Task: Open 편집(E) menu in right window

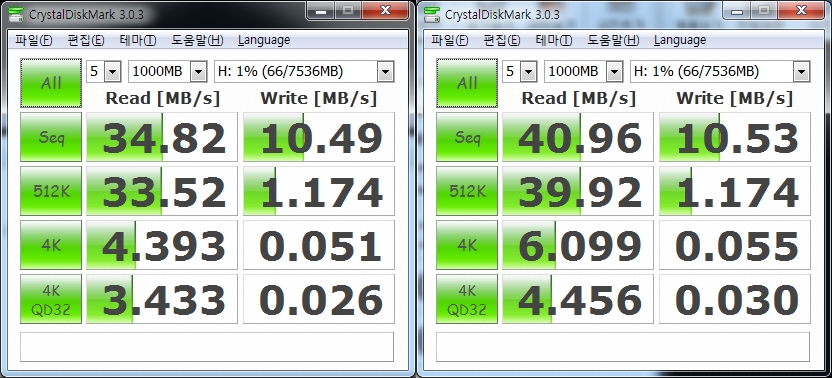Action: click(x=502, y=40)
